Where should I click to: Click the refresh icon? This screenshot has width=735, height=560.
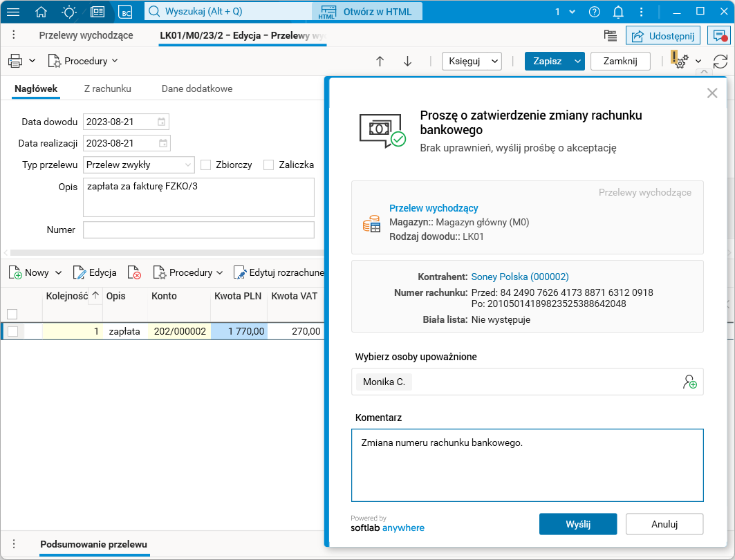pos(720,62)
